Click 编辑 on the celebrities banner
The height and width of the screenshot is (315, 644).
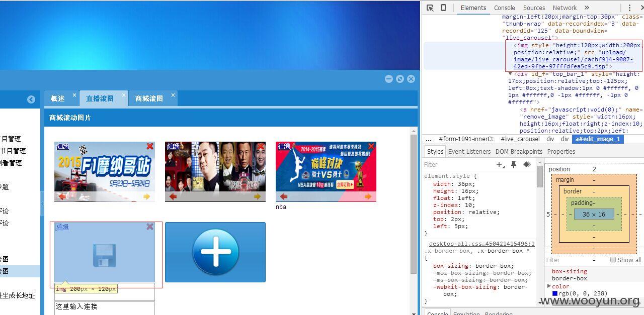pyautogui.click(x=173, y=146)
